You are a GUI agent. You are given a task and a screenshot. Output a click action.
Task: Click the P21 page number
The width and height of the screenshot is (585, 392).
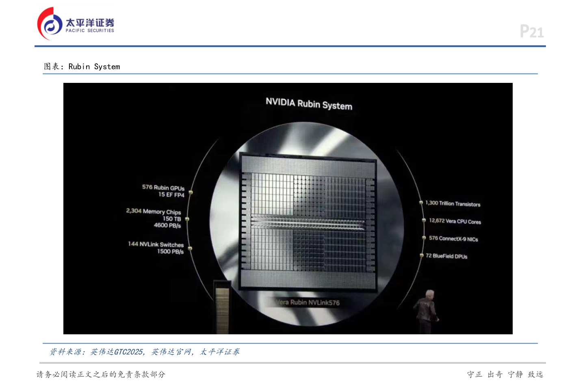(x=531, y=32)
